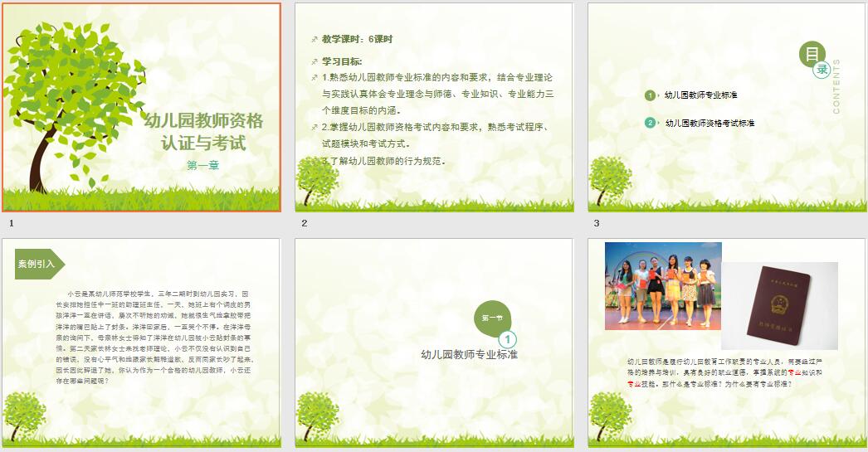Click the group photo of five girls on slide 6

662,286
